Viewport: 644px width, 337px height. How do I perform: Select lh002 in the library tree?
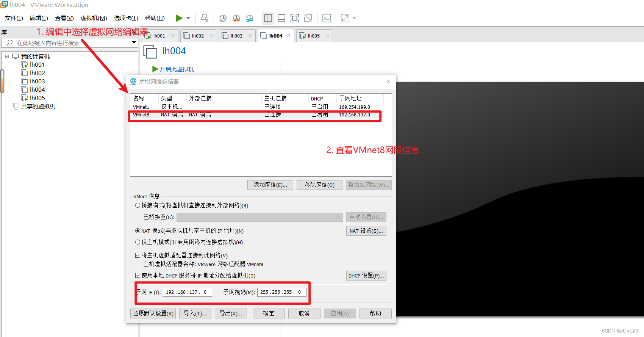[x=37, y=73]
